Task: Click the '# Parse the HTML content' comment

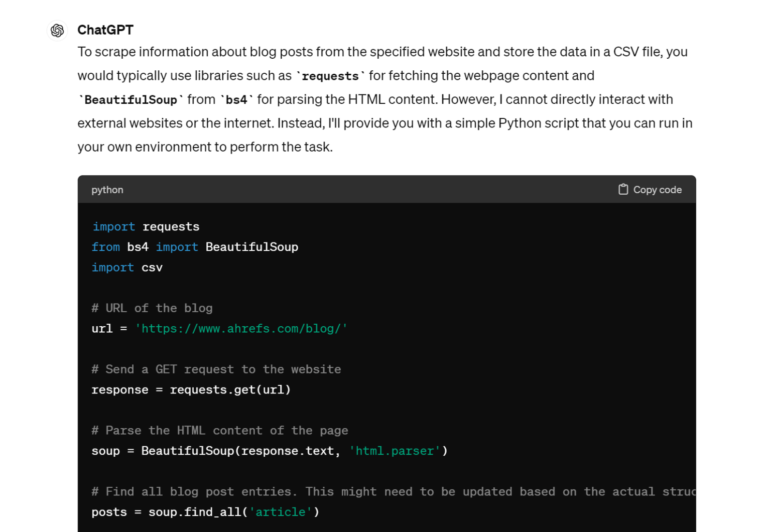Action: 220,431
